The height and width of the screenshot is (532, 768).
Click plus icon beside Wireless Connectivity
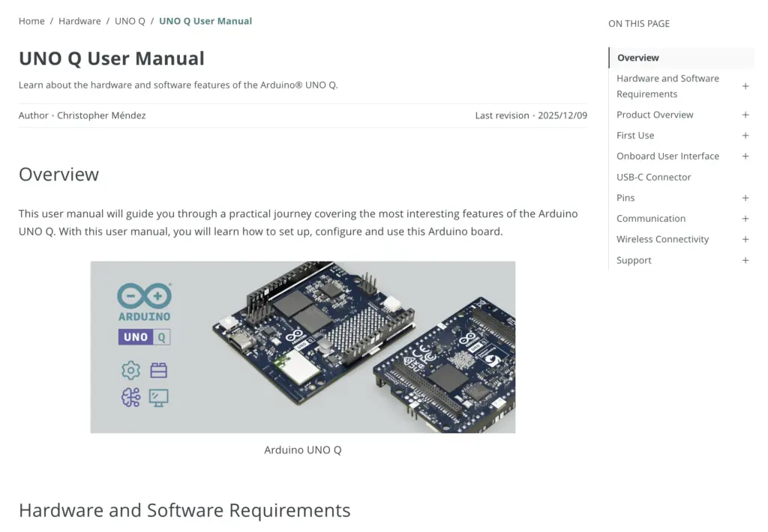[x=745, y=240]
